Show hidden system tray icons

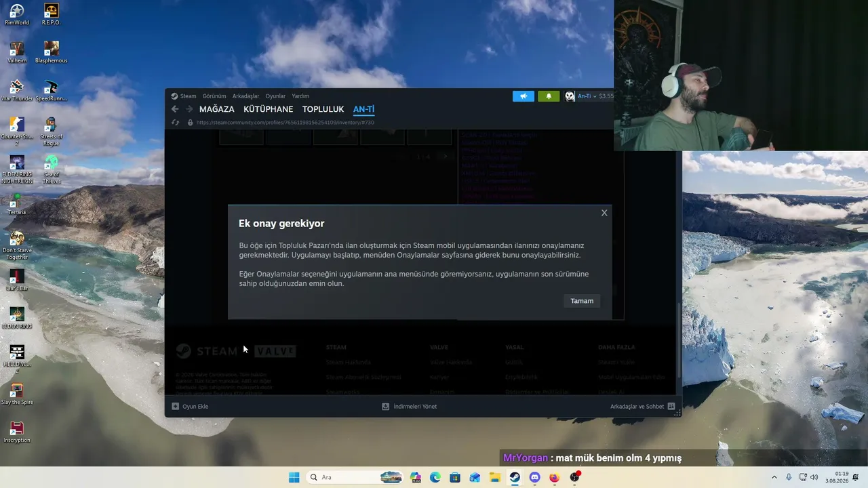774,477
